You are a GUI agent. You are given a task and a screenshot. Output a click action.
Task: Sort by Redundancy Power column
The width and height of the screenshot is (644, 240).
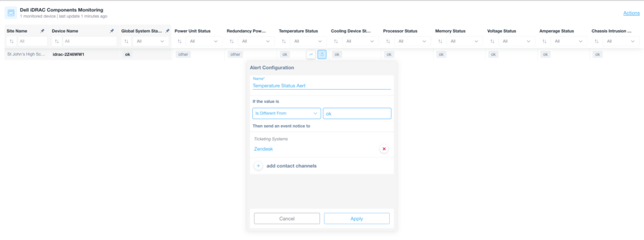231,41
